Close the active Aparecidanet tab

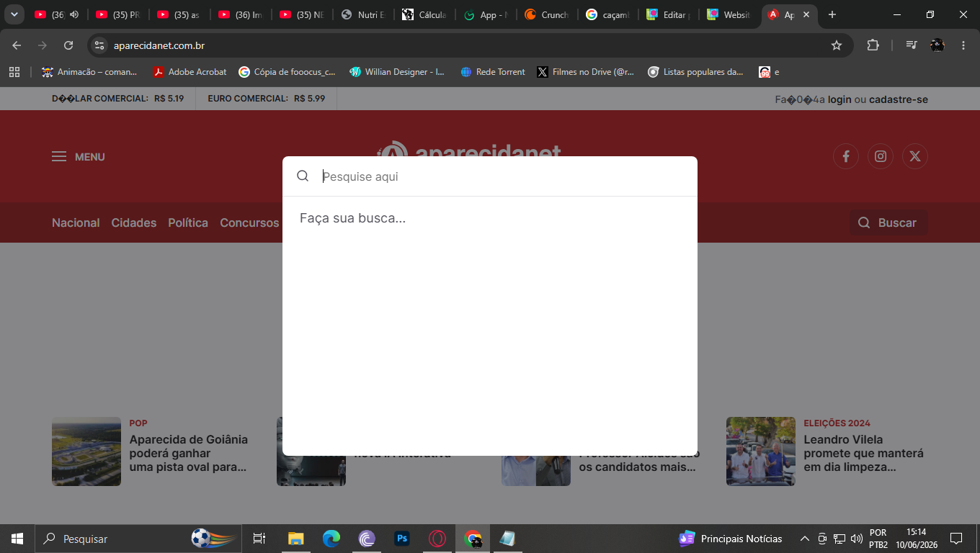pyautogui.click(x=806, y=14)
